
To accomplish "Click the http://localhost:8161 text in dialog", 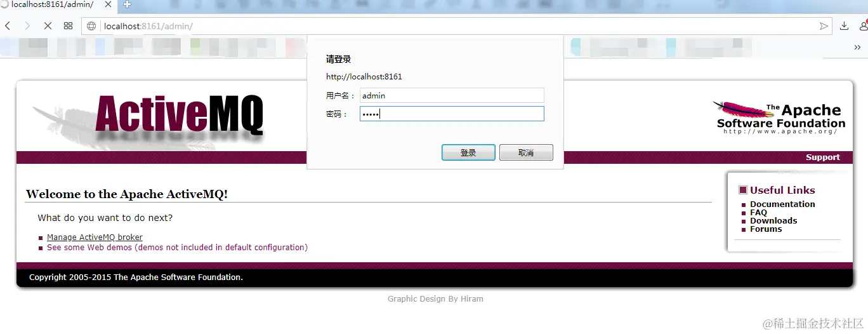I will pos(364,77).
